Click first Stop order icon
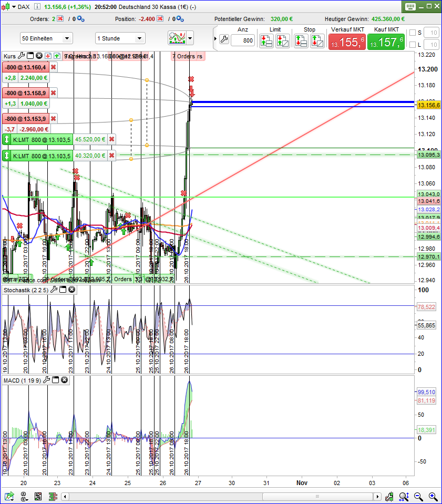The image size is (442, 504). tap(301, 41)
